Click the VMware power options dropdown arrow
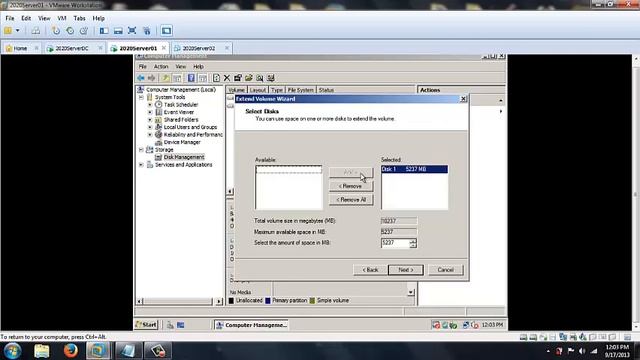This screenshot has height=360, width=640. (x=18, y=31)
